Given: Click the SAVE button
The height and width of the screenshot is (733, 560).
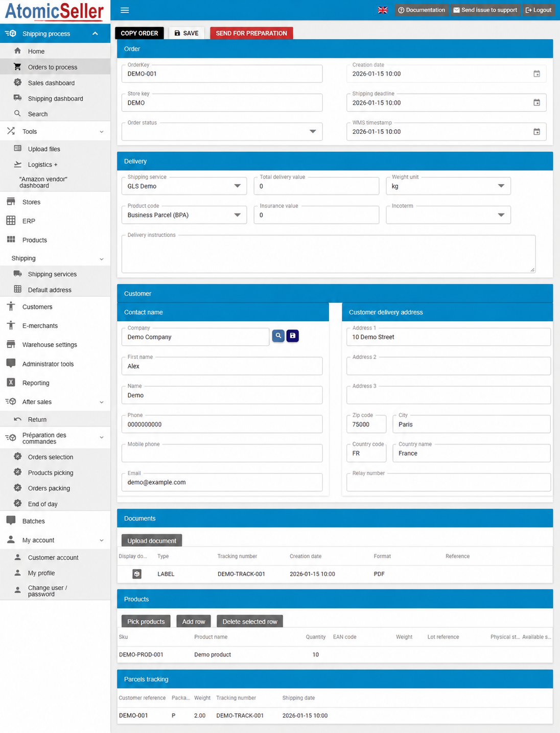Looking at the screenshot, I should click(186, 33).
